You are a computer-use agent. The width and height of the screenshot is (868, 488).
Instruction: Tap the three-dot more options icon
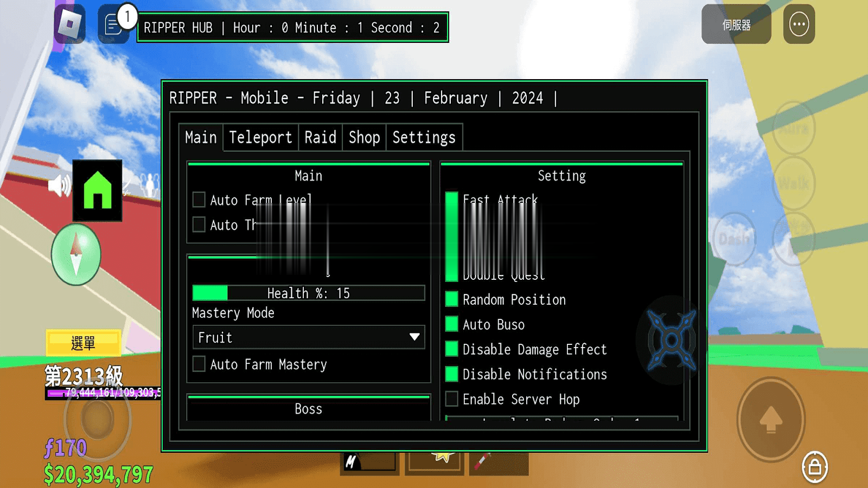pos(799,24)
